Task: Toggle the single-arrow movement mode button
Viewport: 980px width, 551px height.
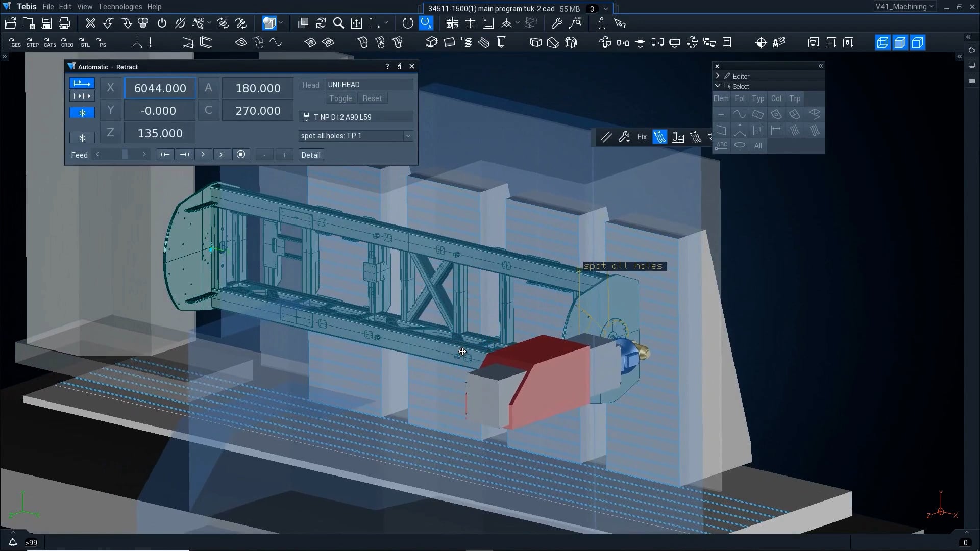Action: click(82, 83)
